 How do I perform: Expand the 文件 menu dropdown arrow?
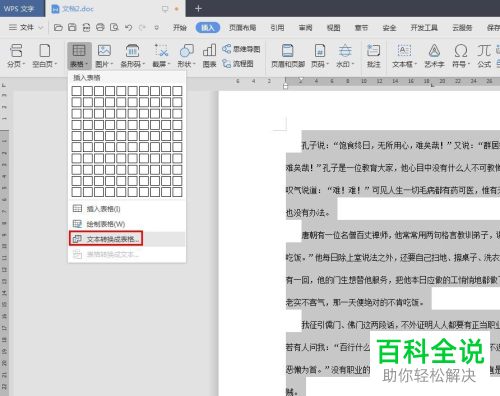[41, 28]
